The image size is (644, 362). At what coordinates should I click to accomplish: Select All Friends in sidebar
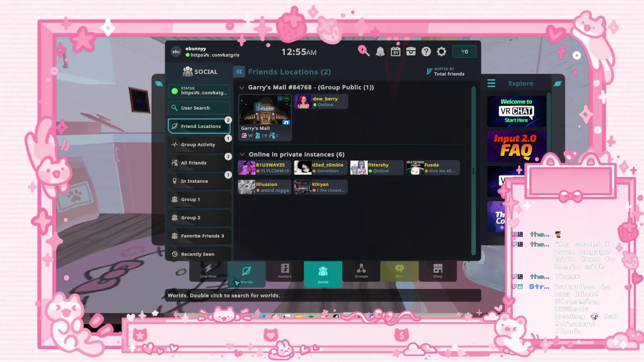click(199, 163)
